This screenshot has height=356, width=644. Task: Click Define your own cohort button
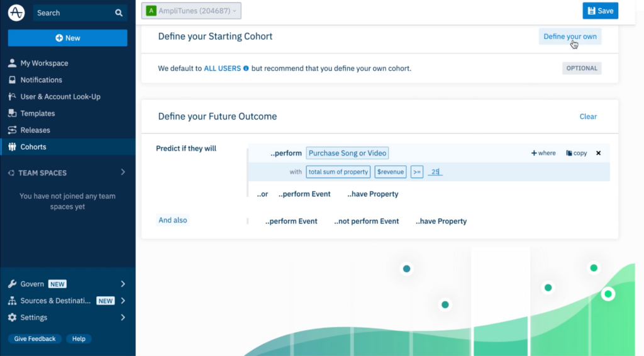point(570,36)
